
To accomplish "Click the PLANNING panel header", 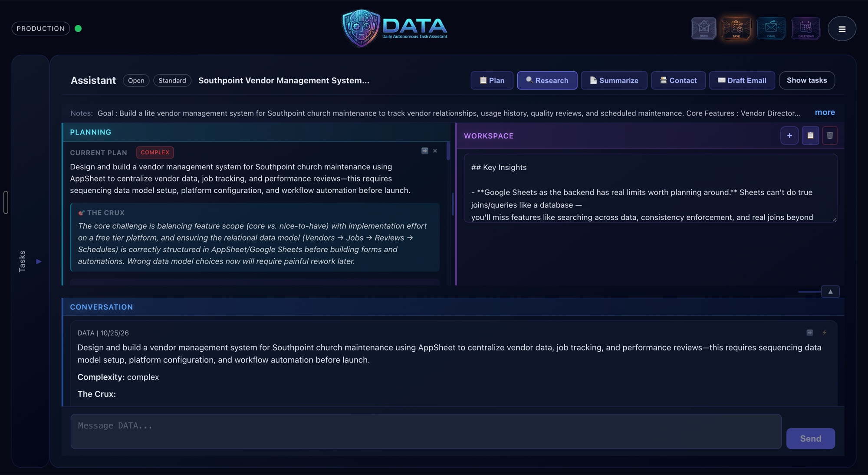I will click(256, 132).
